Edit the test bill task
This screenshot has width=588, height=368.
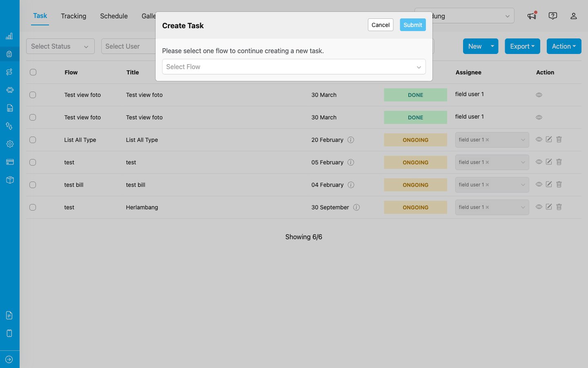[x=549, y=184]
